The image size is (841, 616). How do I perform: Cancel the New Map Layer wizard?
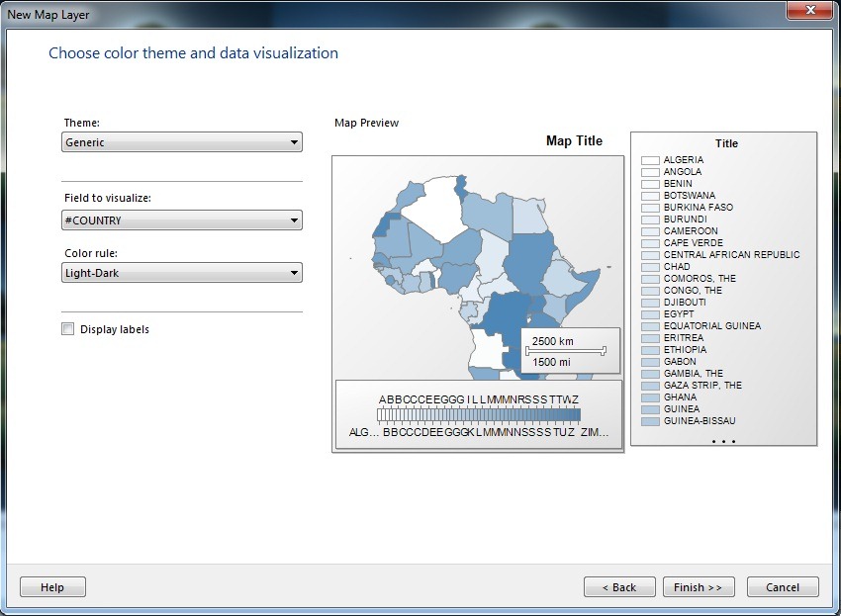coord(783,587)
